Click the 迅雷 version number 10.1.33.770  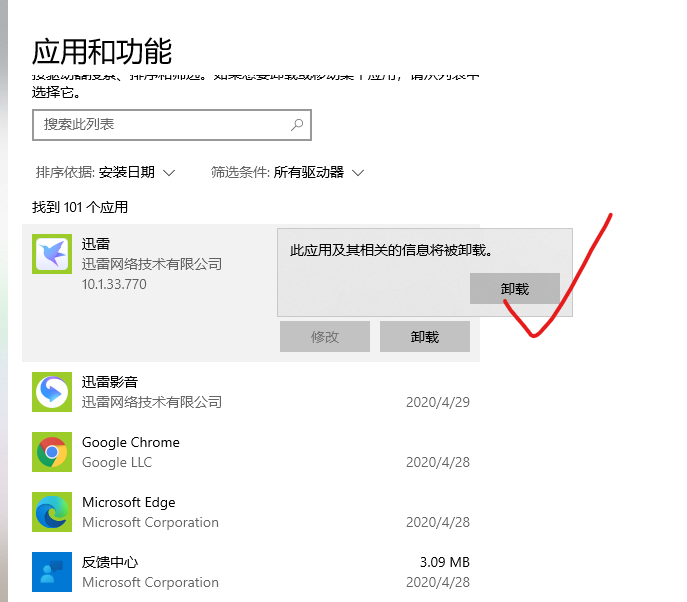click(114, 284)
